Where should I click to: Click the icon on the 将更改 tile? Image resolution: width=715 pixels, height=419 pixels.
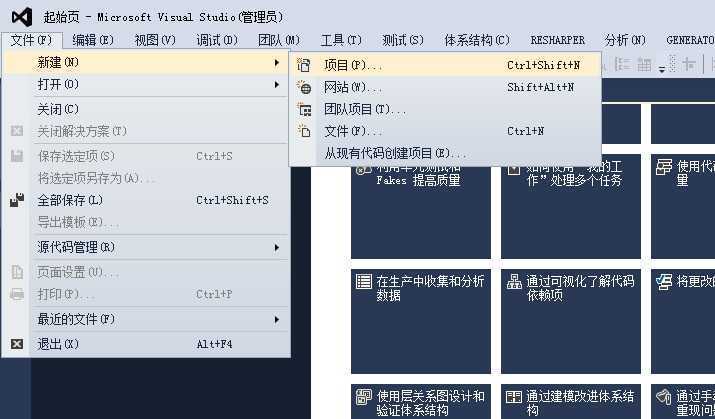[x=664, y=281]
